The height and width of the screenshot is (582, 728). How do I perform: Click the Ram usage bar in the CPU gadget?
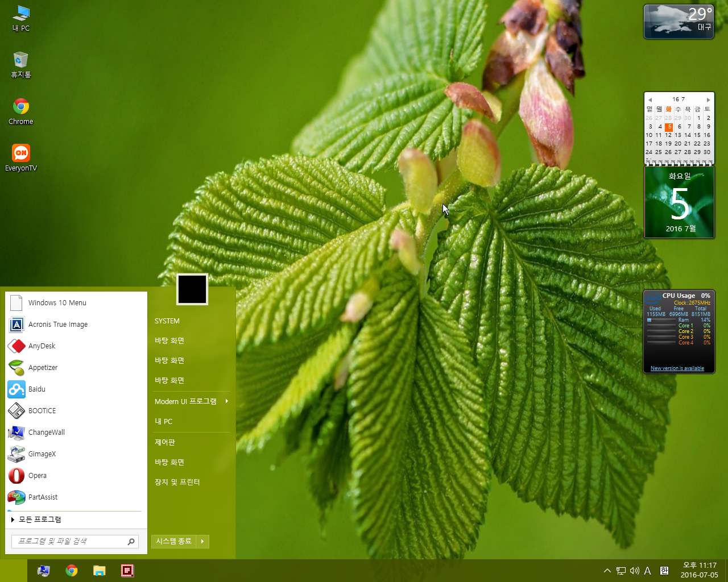click(x=661, y=320)
